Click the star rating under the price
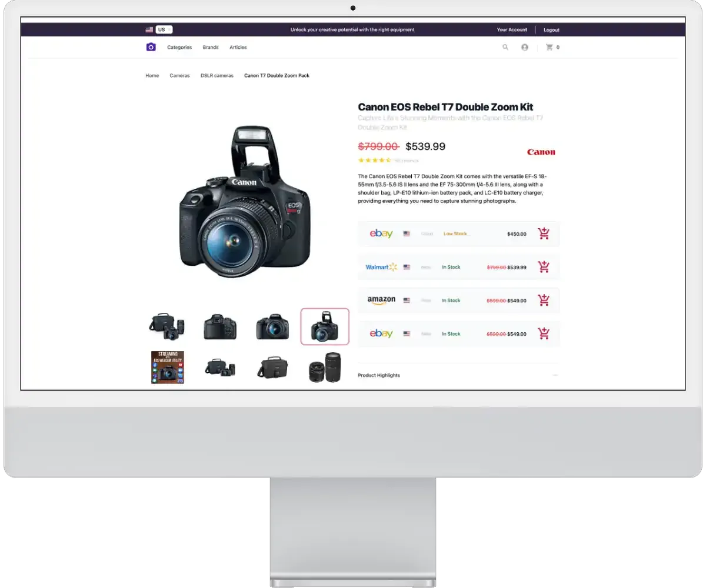This screenshot has width=706, height=588. pos(375,160)
